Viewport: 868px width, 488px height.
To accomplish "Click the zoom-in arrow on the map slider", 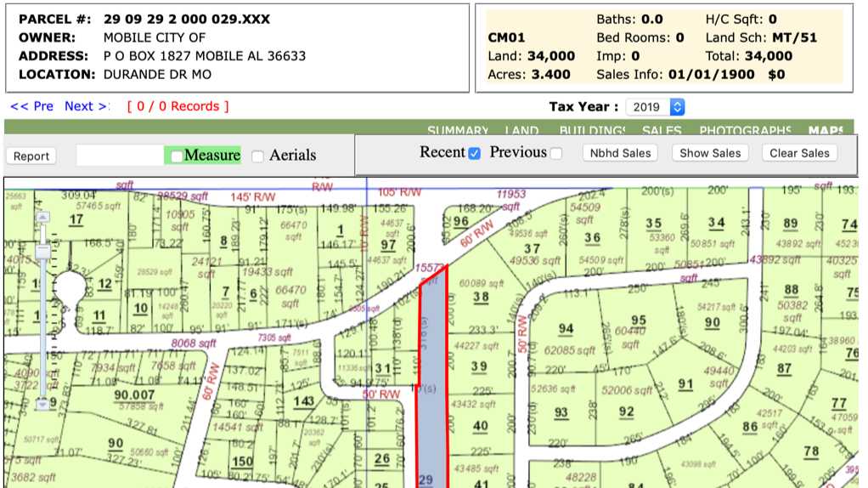I will pos(42,217).
